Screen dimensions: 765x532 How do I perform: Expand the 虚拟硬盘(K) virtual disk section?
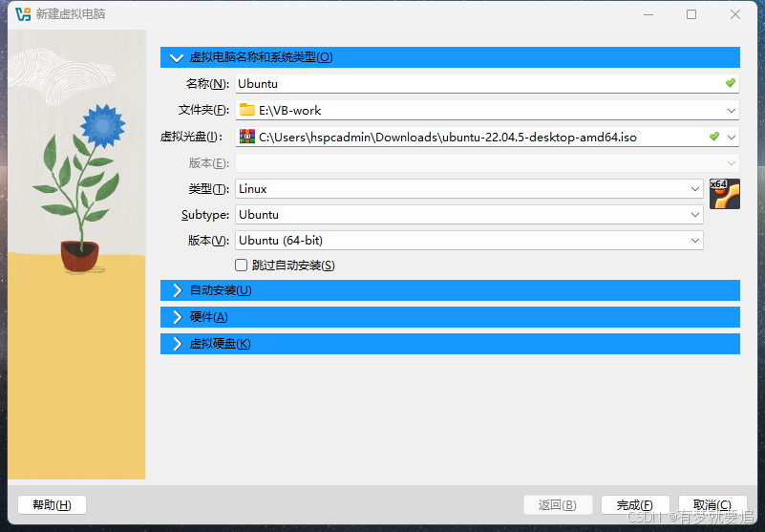pyautogui.click(x=450, y=344)
